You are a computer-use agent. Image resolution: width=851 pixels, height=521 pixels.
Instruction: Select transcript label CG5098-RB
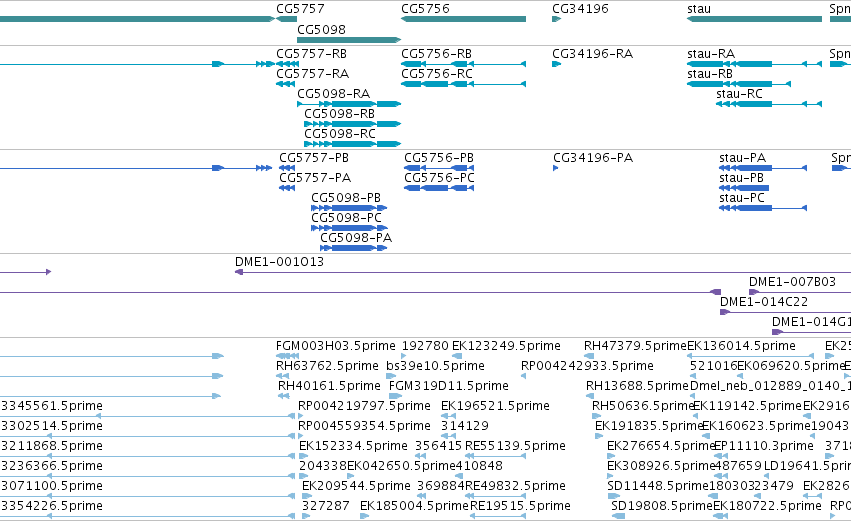[339, 114]
